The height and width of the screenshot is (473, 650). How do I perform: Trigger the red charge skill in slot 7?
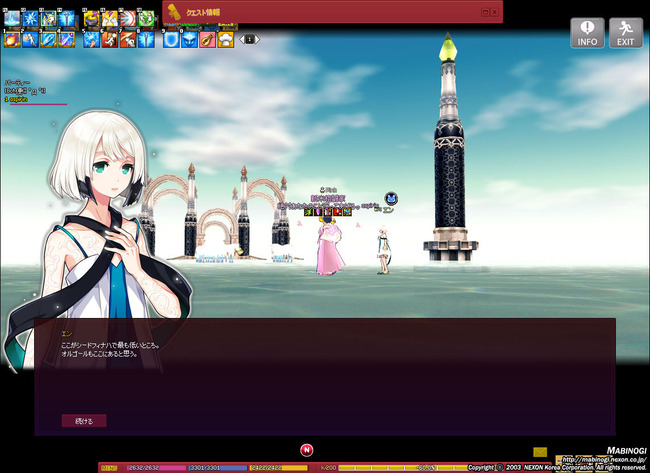click(x=128, y=39)
